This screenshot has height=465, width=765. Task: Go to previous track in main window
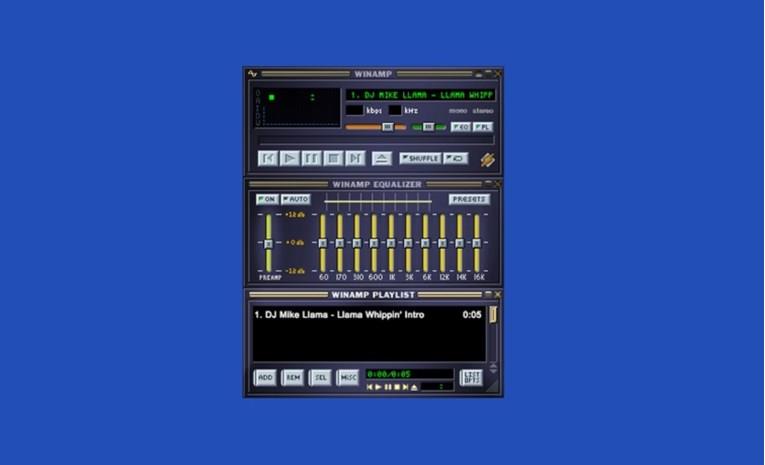point(268,158)
